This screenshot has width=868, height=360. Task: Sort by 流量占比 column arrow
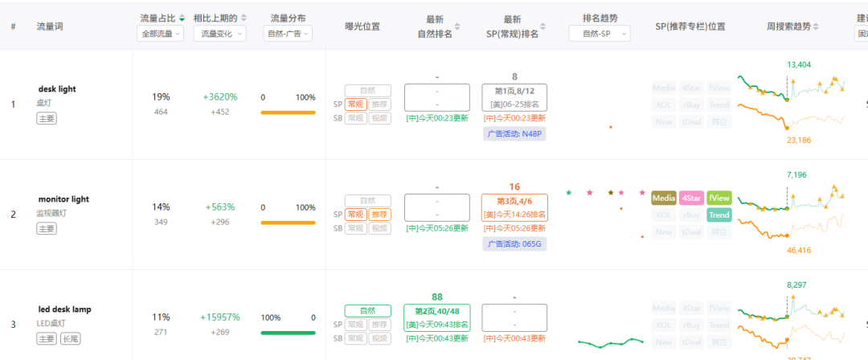[x=182, y=18]
